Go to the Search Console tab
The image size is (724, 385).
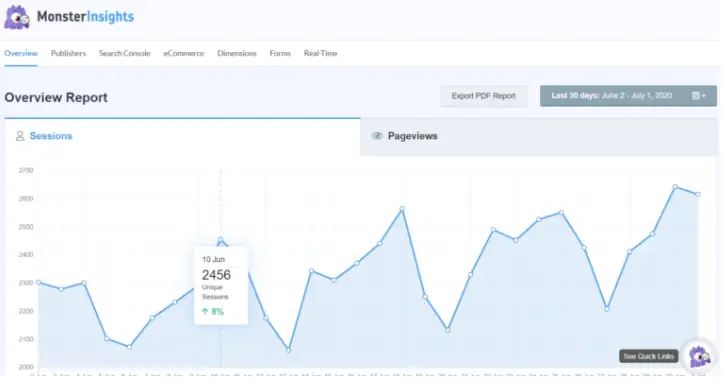pos(125,53)
